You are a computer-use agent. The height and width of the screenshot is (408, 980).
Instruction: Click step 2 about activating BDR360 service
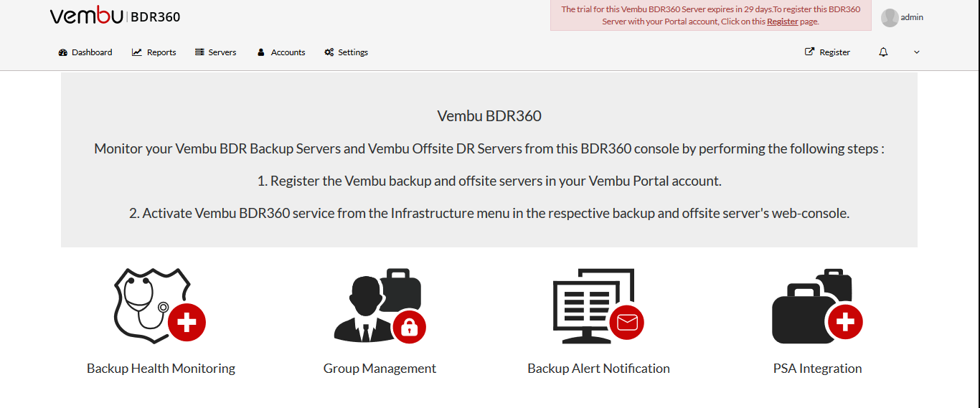point(489,214)
